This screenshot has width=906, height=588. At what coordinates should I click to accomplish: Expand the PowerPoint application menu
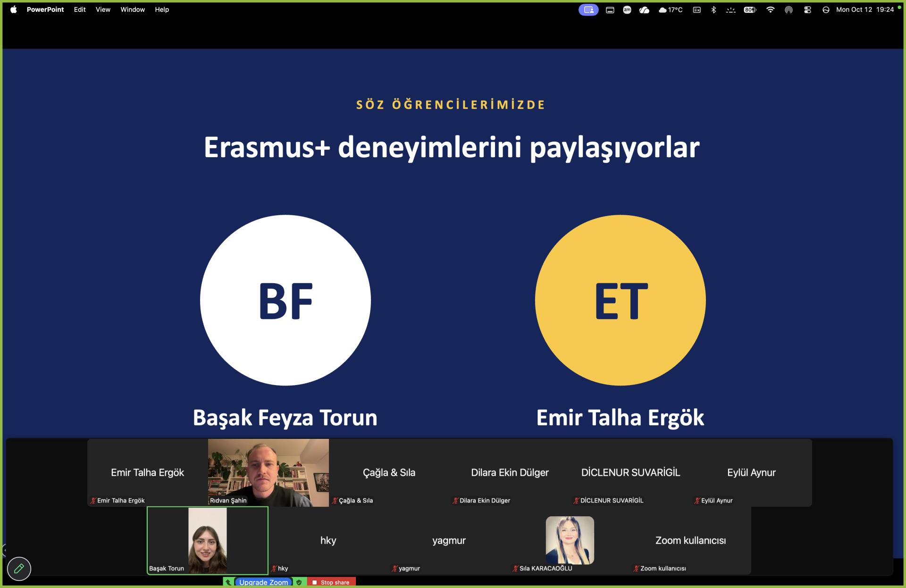(x=45, y=9)
